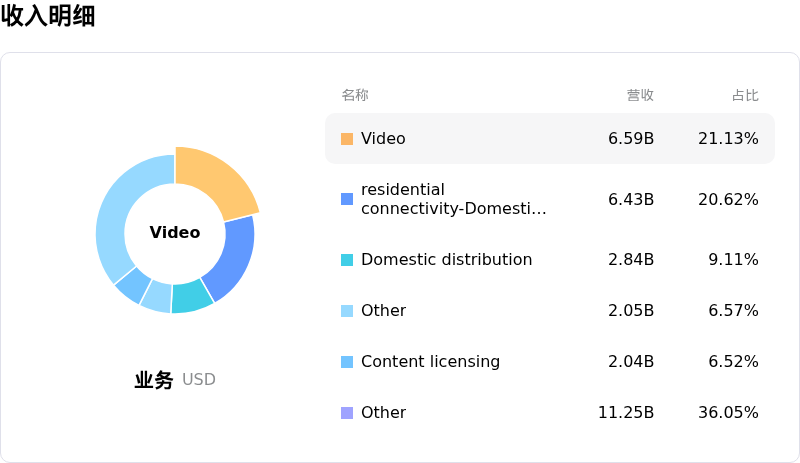Viewport: 800px width, 463px height.
Task: Click the blue swatch beside residential connectivity
Action: (x=347, y=199)
